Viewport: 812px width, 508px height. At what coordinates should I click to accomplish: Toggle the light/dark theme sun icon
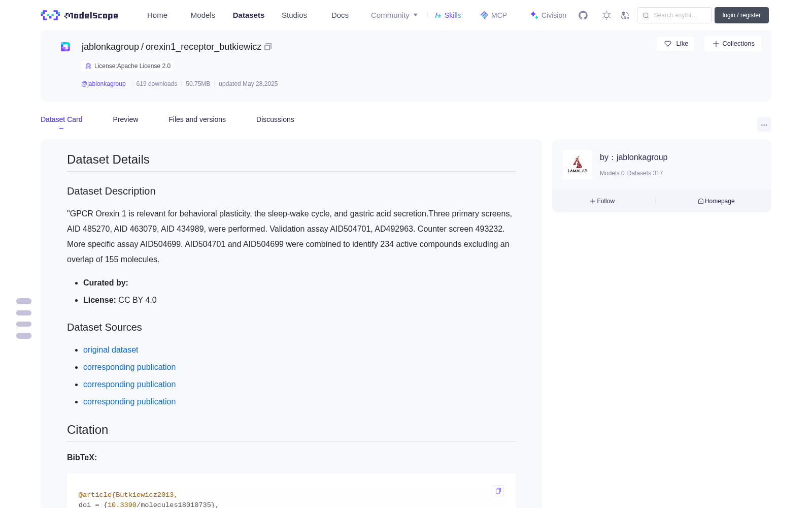pyautogui.click(x=606, y=15)
